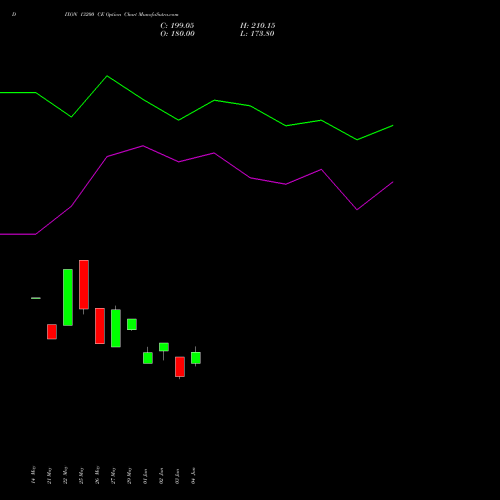Click the close value C: 199.05
500x500 pixels.
[x=177, y=26]
